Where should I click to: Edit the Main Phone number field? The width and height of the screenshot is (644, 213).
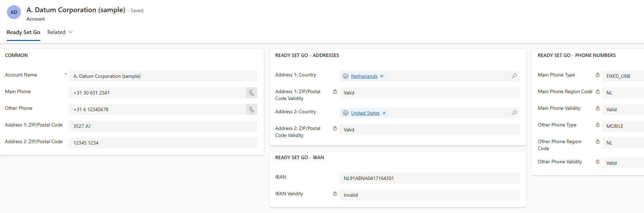tap(157, 93)
